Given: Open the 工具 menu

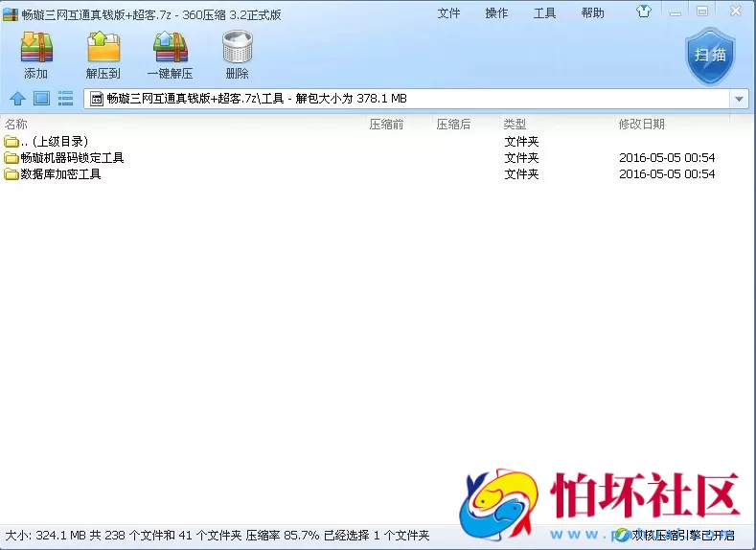Looking at the screenshot, I should coord(544,13).
